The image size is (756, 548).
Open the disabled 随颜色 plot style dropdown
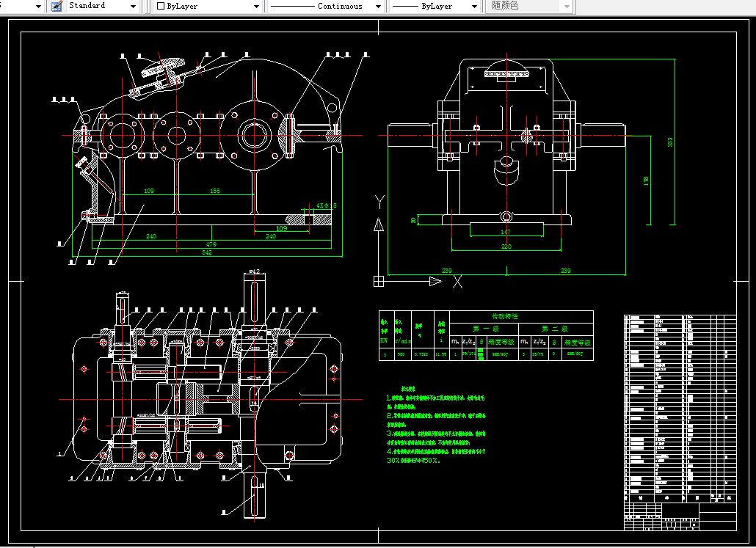tap(529, 7)
